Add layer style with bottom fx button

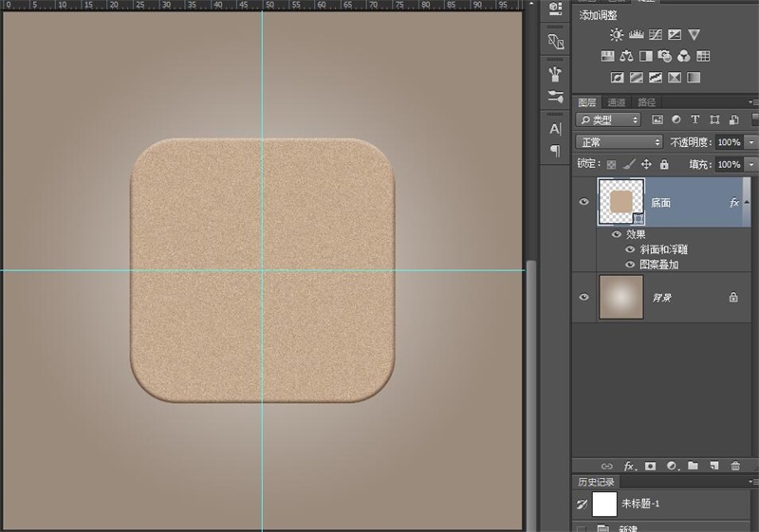[629, 467]
